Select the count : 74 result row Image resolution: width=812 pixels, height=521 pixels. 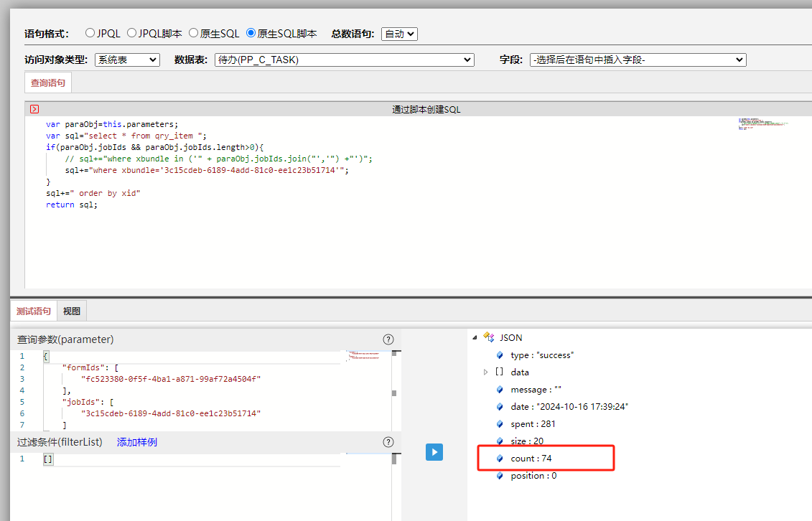(x=531, y=459)
